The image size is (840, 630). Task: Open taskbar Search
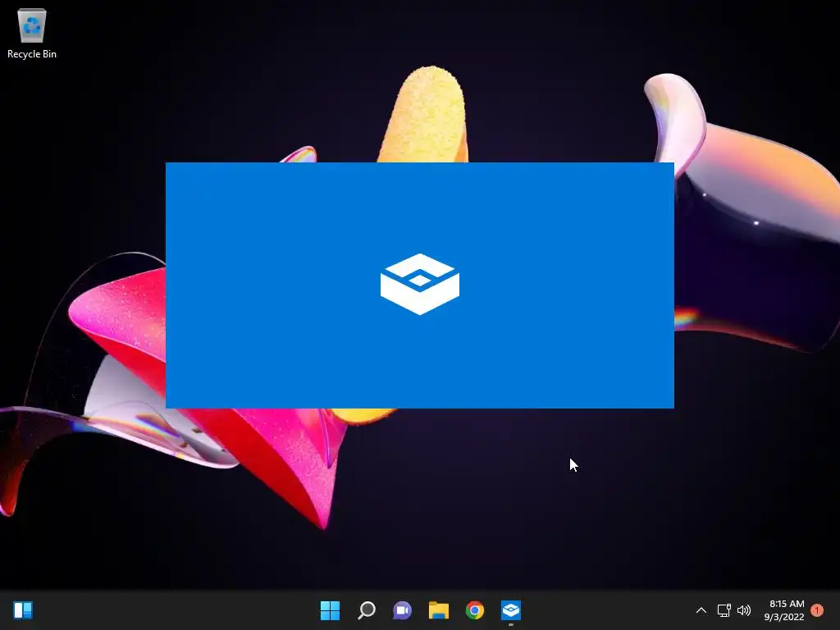(x=367, y=610)
